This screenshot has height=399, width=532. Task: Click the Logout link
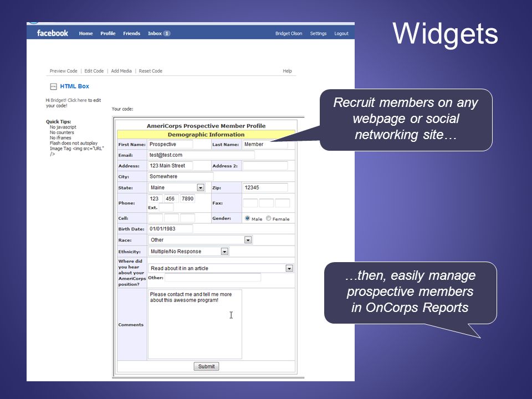[x=341, y=33]
